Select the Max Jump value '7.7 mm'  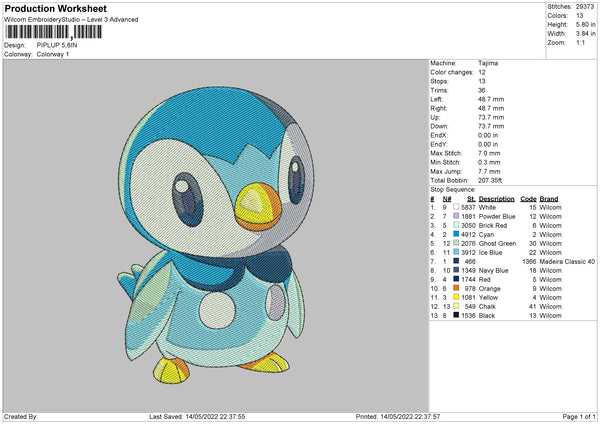tap(489, 171)
